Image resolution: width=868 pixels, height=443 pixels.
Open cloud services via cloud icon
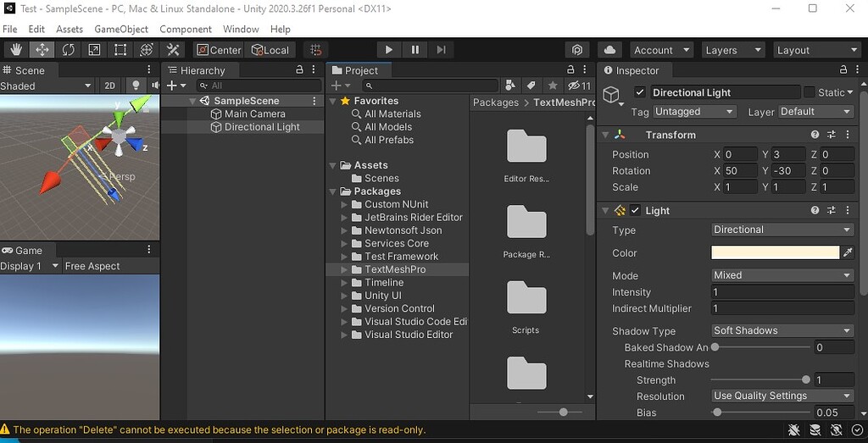[609, 50]
